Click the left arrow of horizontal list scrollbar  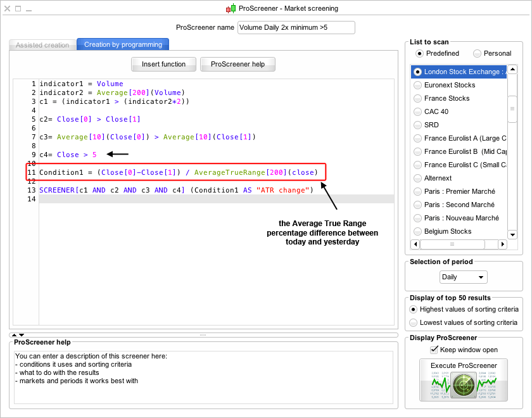click(x=415, y=244)
